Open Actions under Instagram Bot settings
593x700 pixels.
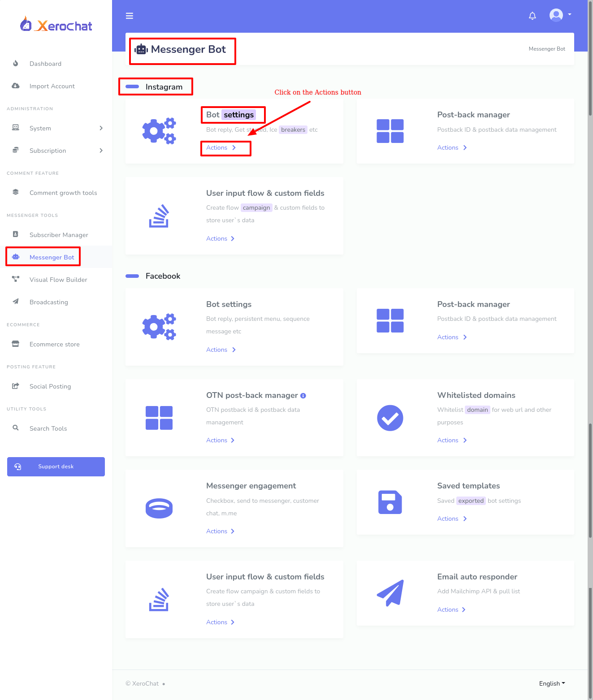click(x=221, y=147)
